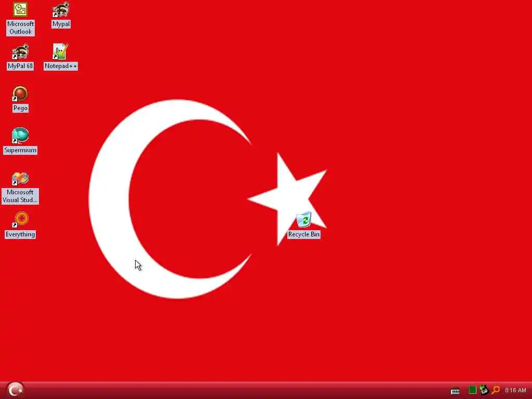Click the 8:16 AM taskbar clock
This screenshot has width=532, height=399.
coord(515,391)
